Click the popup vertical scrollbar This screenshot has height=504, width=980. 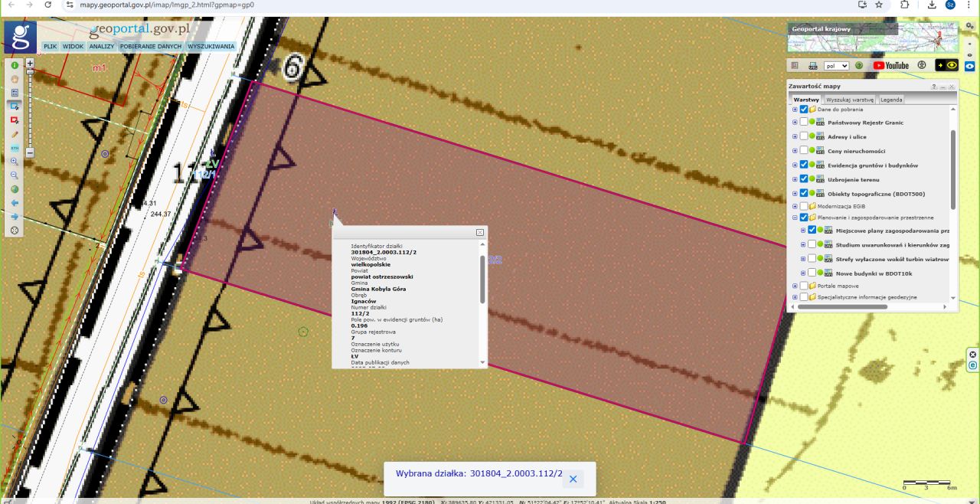482,280
